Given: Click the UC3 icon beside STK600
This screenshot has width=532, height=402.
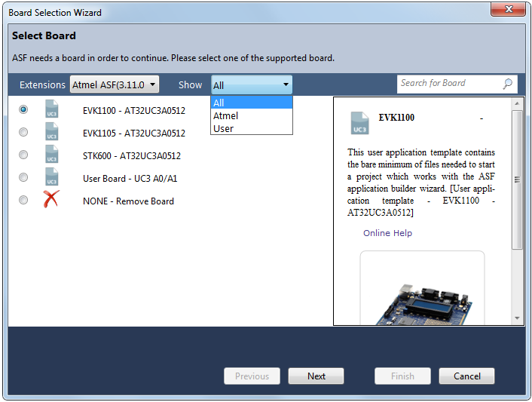Looking at the screenshot, I should [x=52, y=154].
